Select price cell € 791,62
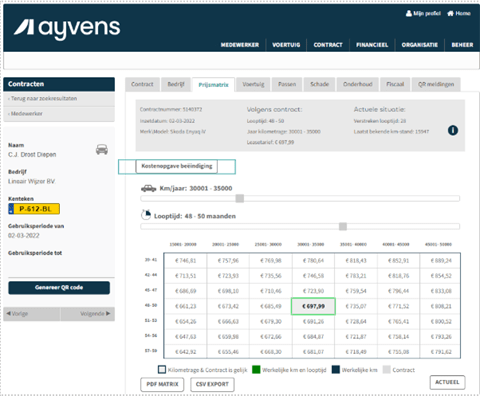Screen dimensions: 480x396 point(441,352)
